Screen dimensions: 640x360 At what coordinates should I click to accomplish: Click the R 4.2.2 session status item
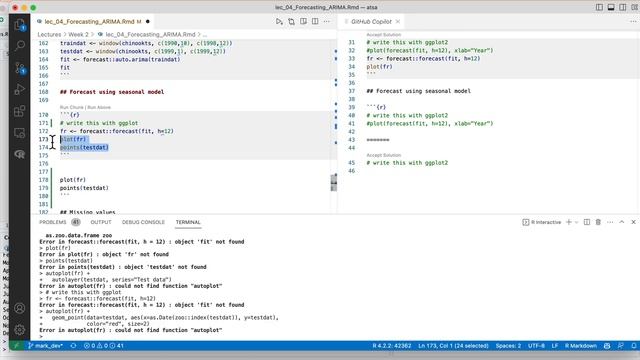tap(392, 346)
